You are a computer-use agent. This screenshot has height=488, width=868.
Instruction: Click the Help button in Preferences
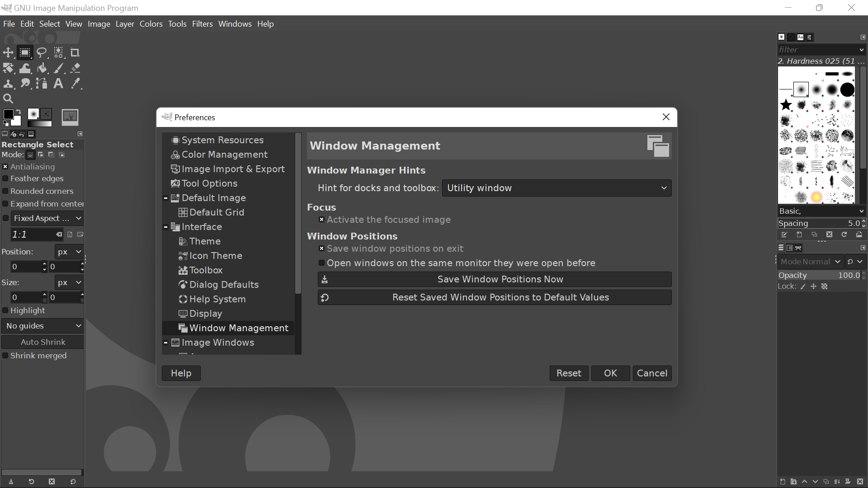click(181, 373)
